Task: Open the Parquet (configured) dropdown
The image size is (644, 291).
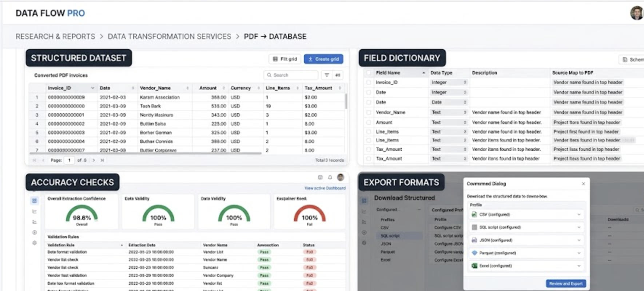Action: [527, 253]
